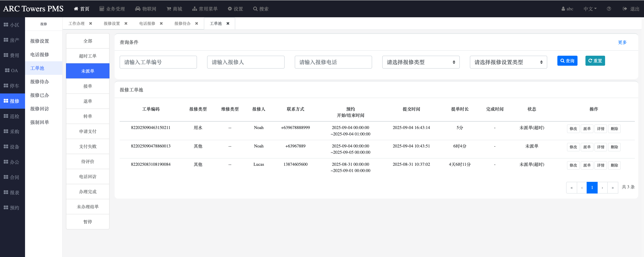Close the 电话报修 tab with its X

click(x=161, y=24)
